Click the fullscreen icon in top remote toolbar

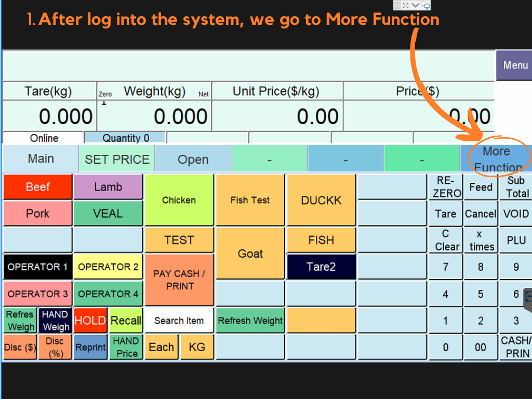[x=406, y=5]
